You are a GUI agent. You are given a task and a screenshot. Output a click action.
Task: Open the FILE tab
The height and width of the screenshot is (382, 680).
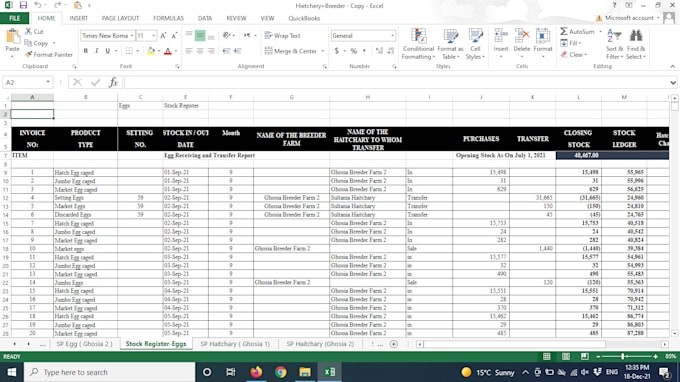coord(14,18)
